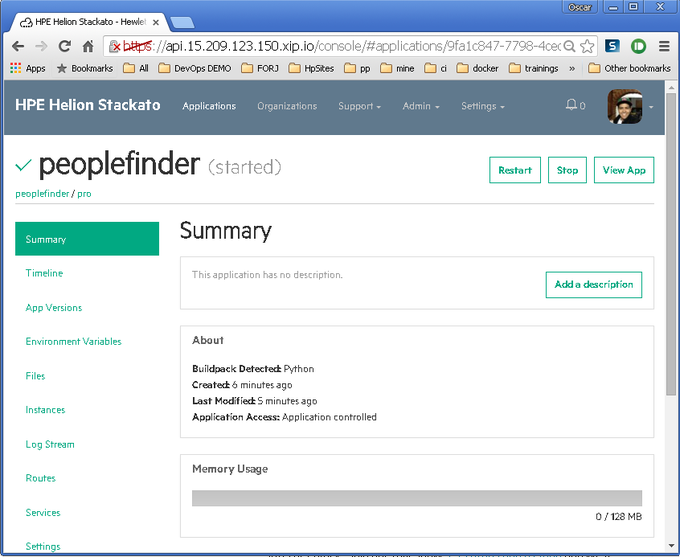The width and height of the screenshot is (680, 557).
Task: Open the All bookmarks folder
Action: click(135, 68)
